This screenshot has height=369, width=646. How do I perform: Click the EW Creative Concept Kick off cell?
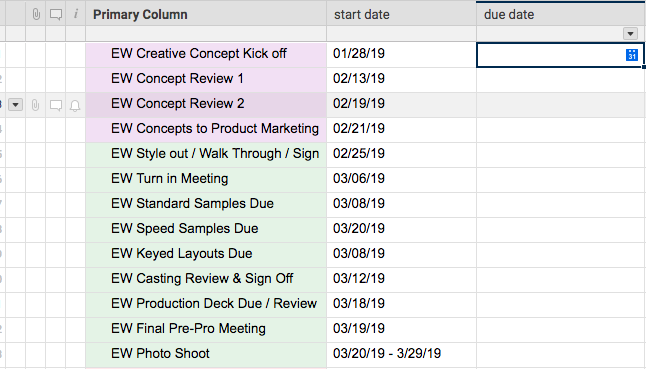[206, 54]
